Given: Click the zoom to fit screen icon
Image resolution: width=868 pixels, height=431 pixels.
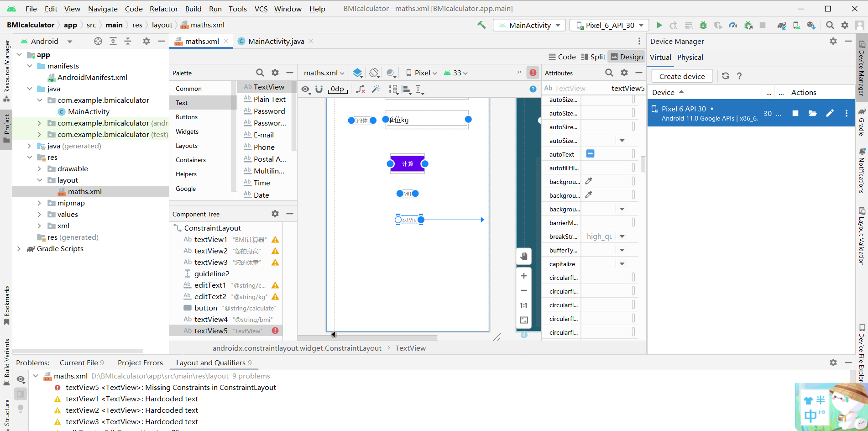Looking at the screenshot, I should [x=524, y=320].
